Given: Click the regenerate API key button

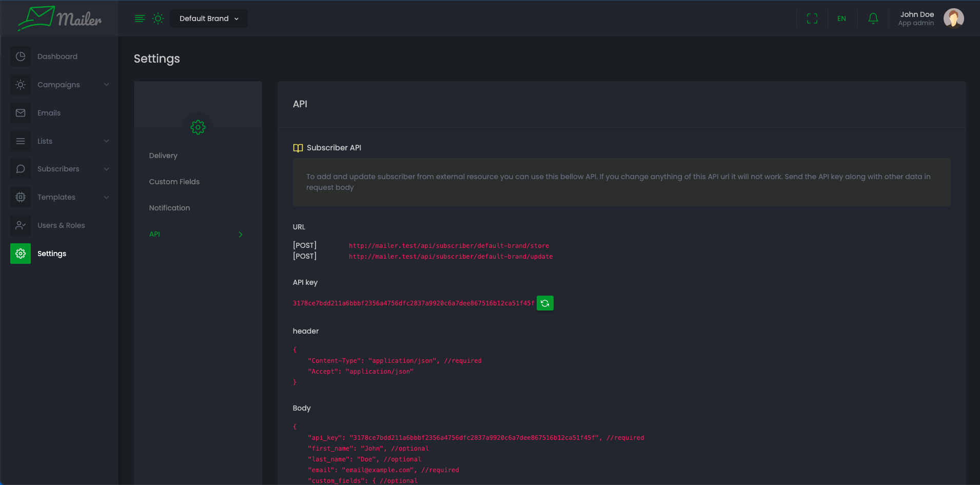Looking at the screenshot, I should tap(545, 303).
